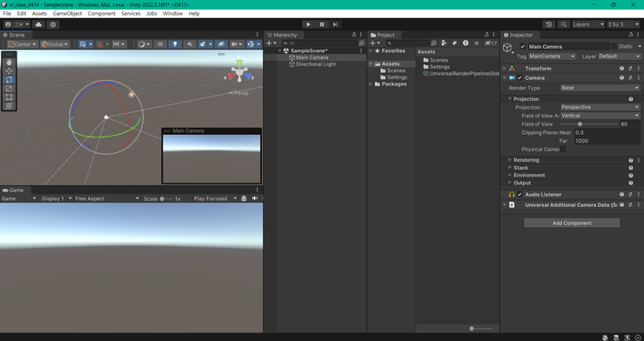Screen dimensions: 644x341
Task: Mute Game view audio icon
Action: point(255,198)
